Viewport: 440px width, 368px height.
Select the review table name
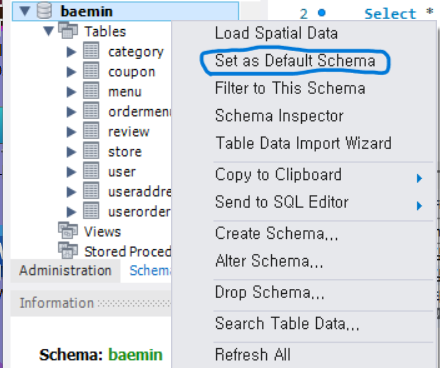129,132
